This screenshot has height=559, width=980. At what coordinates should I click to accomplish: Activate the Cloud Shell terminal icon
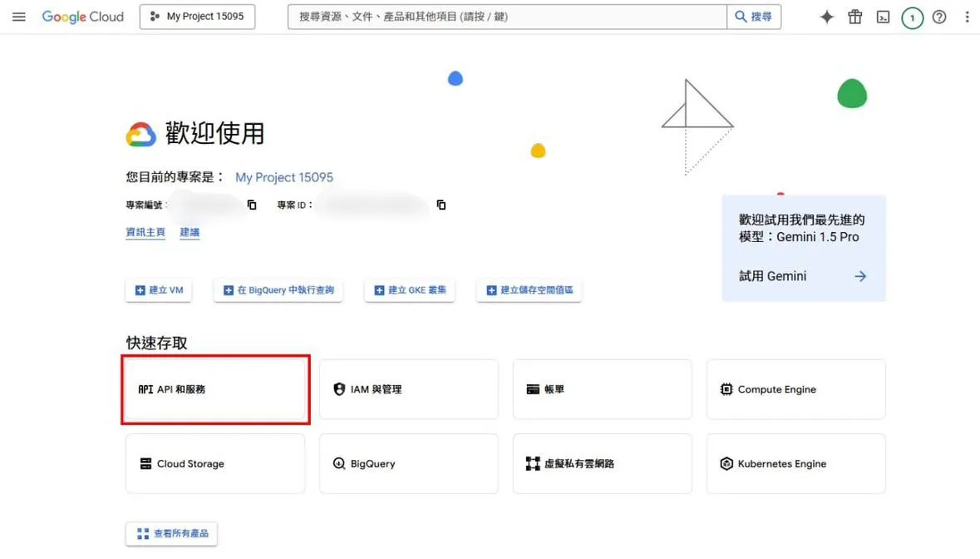click(x=883, y=17)
